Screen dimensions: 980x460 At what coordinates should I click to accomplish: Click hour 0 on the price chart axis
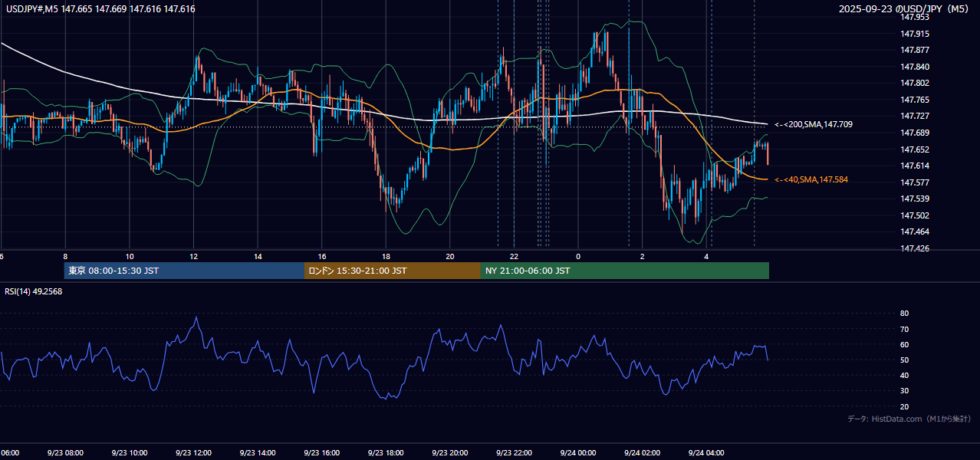578,257
